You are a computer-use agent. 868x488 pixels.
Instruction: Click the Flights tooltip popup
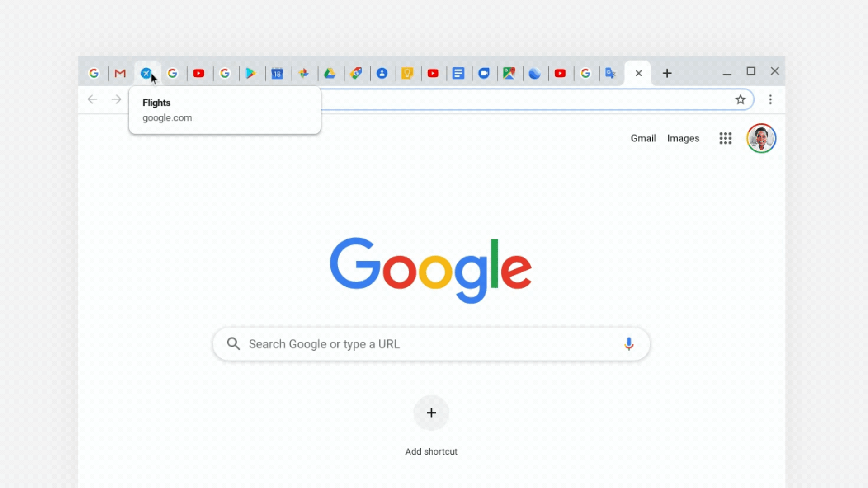[x=225, y=110]
